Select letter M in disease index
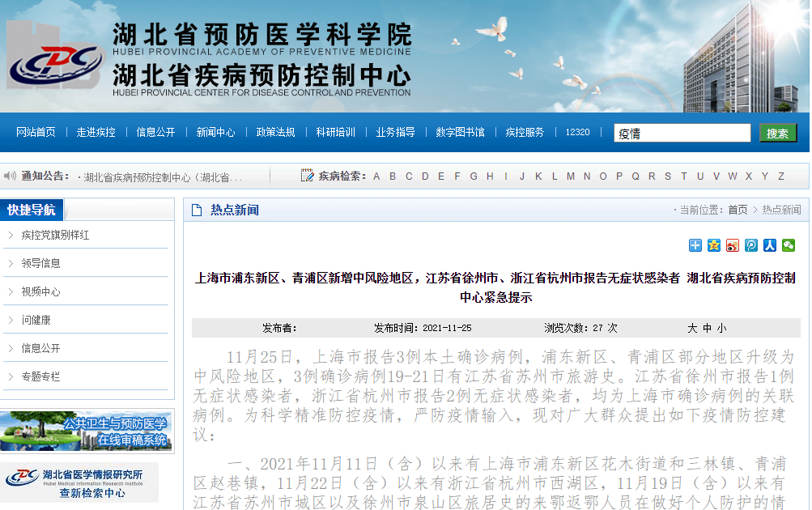 pos(571,176)
